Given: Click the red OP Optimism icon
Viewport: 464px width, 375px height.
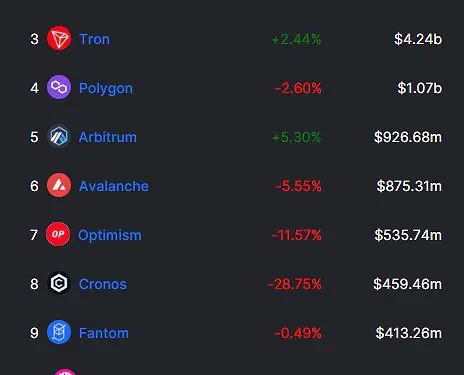Looking at the screenshot, I should 58,234.
